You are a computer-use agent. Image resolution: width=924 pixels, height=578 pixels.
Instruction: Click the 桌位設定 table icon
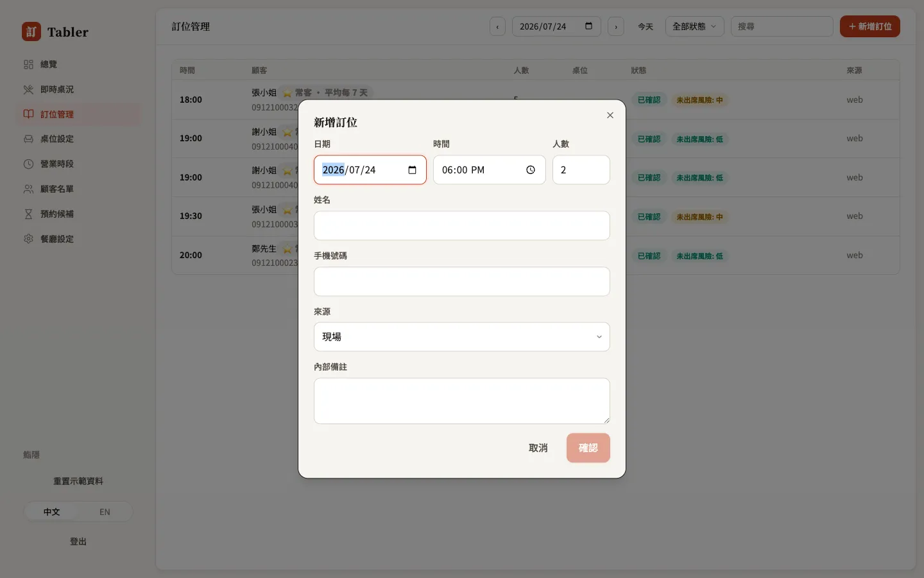28,139
